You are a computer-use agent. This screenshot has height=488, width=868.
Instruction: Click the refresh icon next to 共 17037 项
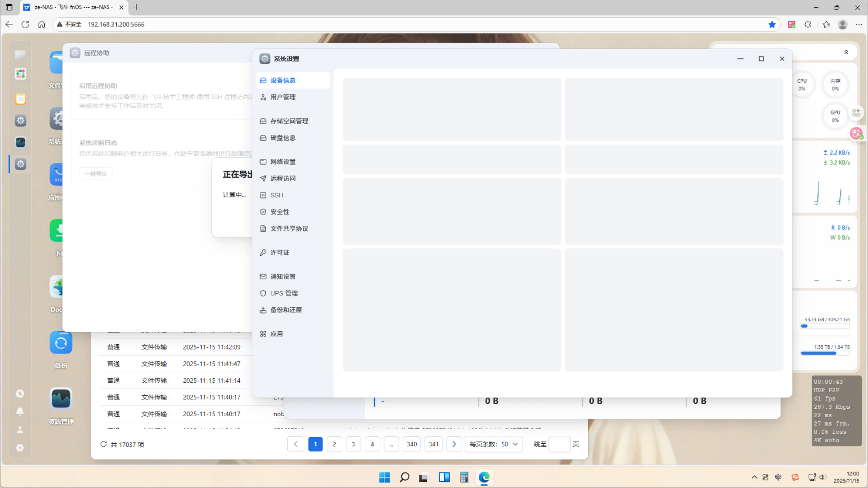(x=103, y=444)
